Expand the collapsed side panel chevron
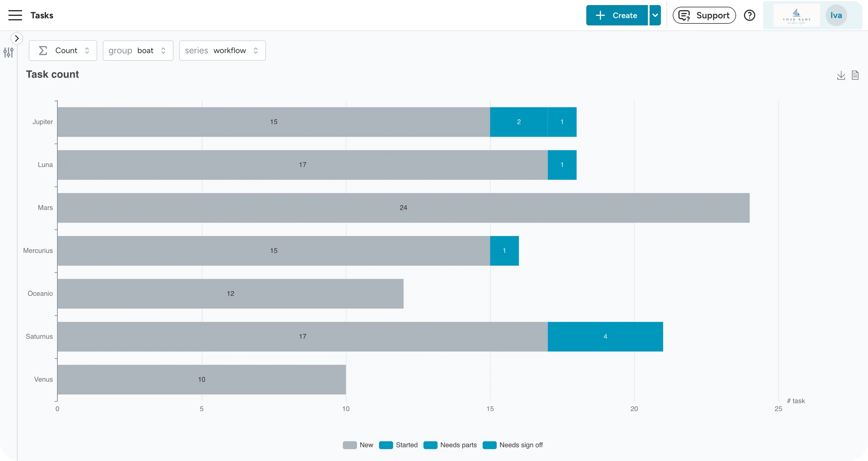Image resolution: width=868 pixels, height=461 pixels. 17,38
